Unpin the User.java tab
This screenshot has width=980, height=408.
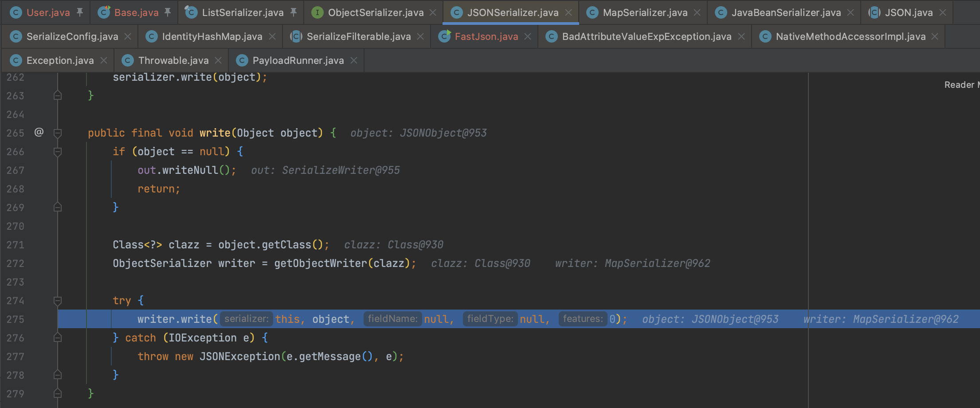[x=80, y=12]
